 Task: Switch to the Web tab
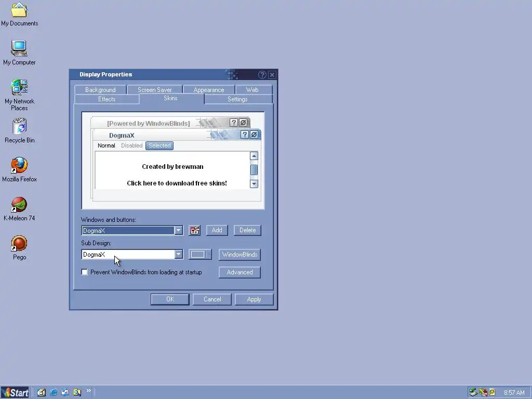pos(252,89)
